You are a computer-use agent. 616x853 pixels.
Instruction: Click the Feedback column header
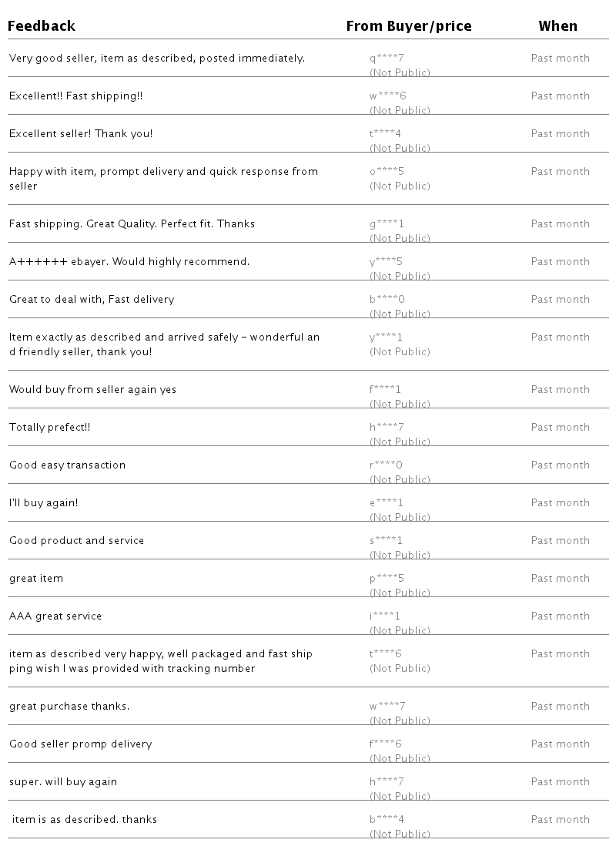click(42, 25)
